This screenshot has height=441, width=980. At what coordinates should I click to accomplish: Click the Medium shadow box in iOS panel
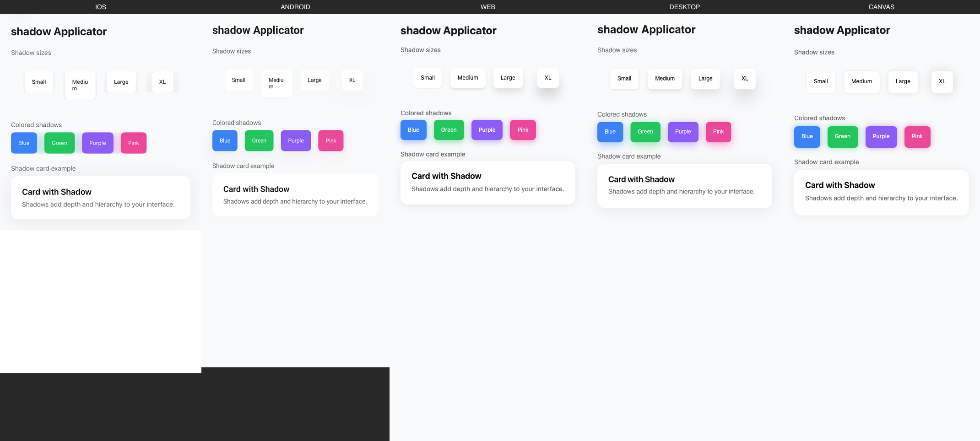point(80,85)
